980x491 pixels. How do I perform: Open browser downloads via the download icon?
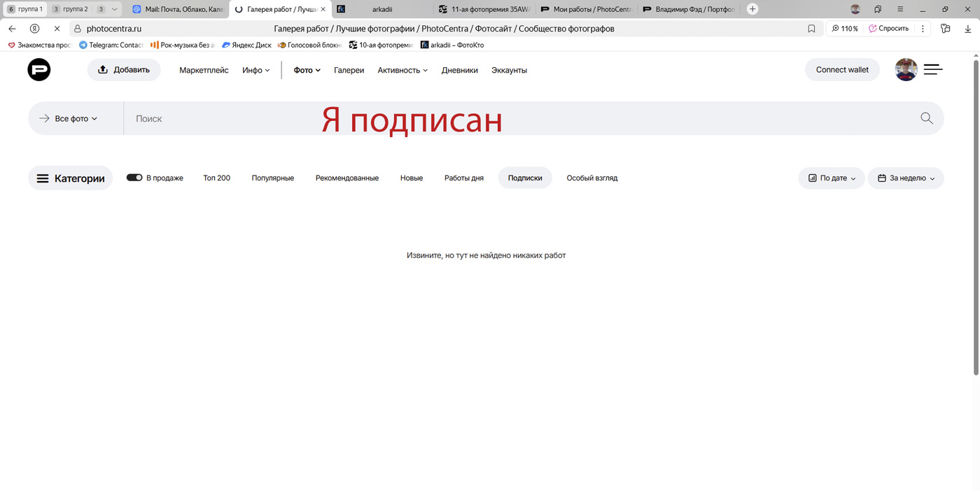[x=967, y=28]
